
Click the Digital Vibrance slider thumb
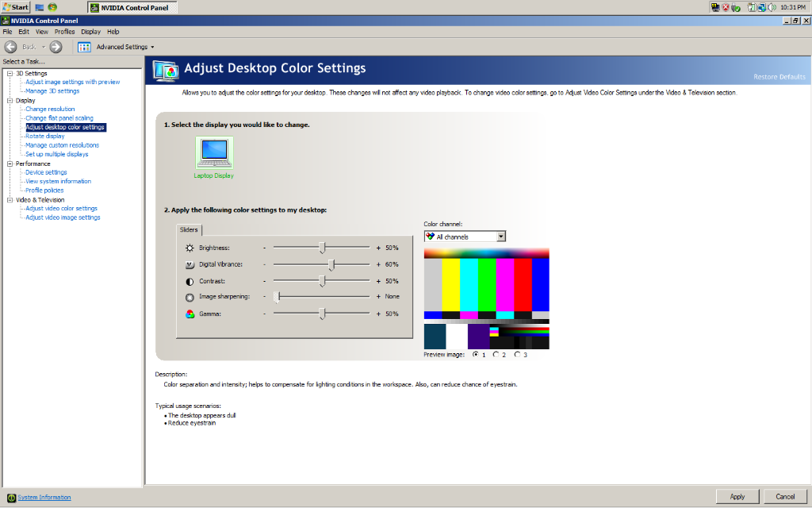[331, 264]
